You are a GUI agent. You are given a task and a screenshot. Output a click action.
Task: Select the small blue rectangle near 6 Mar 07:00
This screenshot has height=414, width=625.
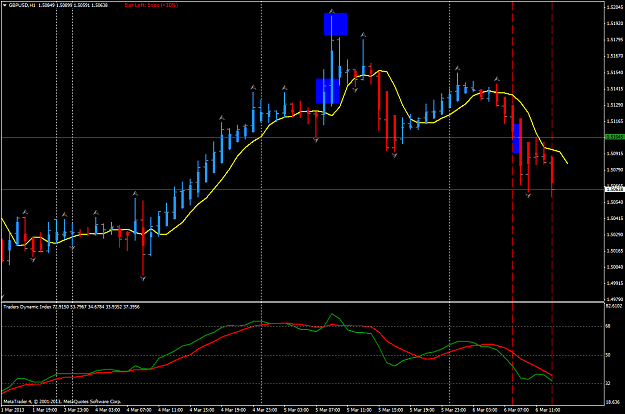(x=516, y=138)
